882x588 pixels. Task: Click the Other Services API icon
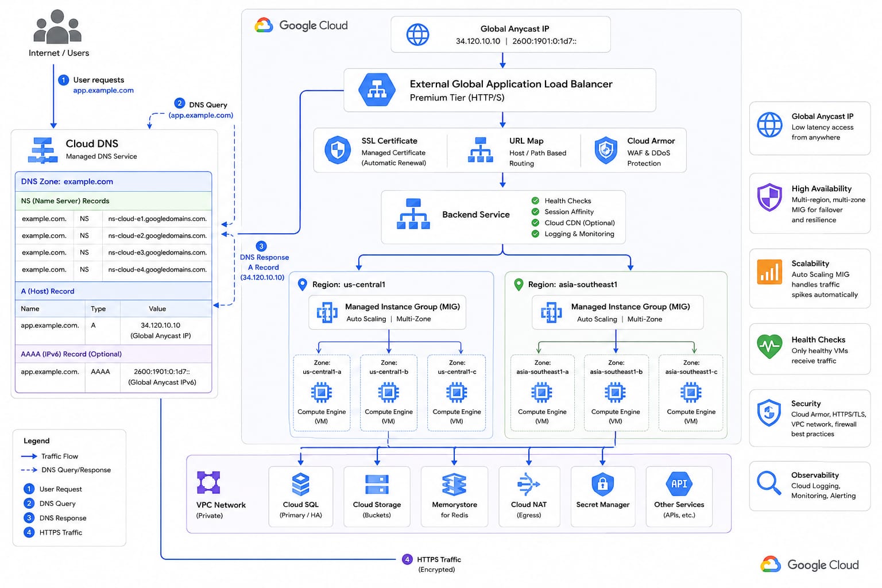[x=679, y=484]
